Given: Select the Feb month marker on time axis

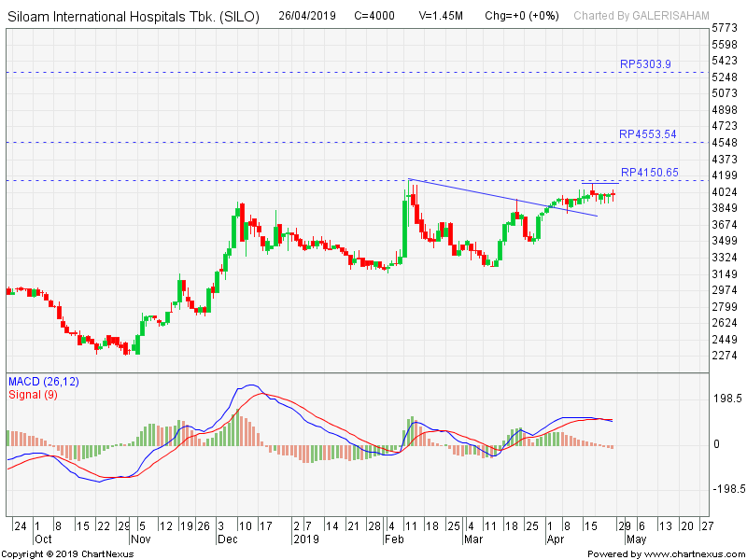Looking at the screenshot, I should (395, 539).
